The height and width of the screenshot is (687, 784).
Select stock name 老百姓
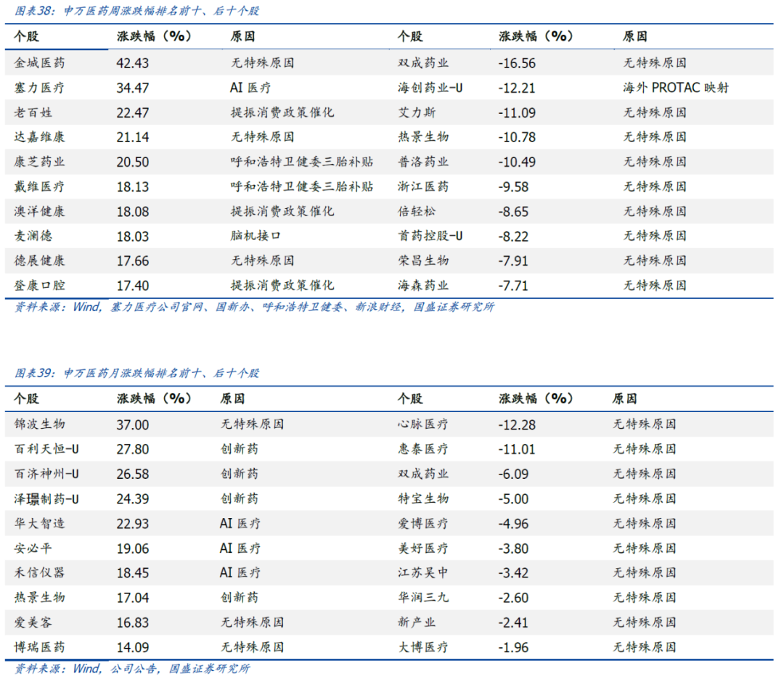(33, 112)
